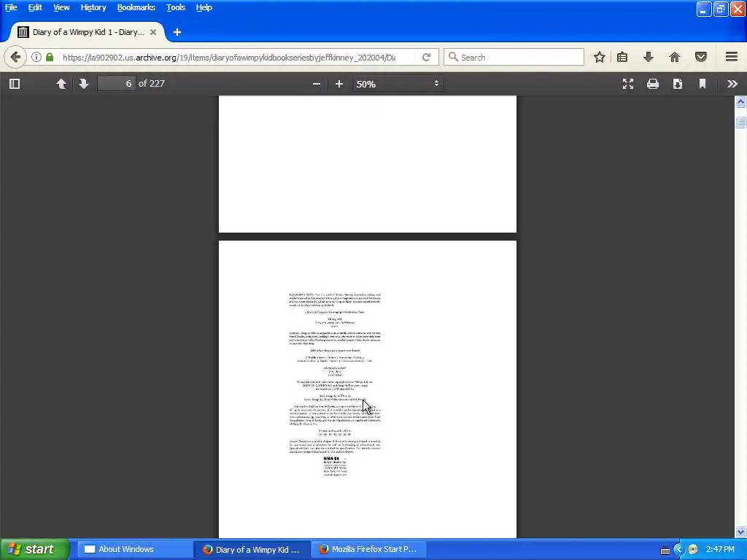The image size is (747, 560).
Task: Open a new browser tab
Action: 177,32
